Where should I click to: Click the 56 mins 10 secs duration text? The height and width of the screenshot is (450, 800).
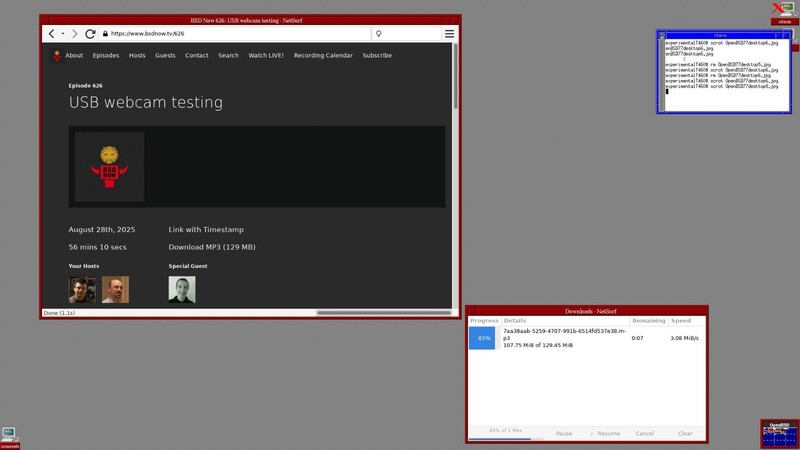click(x=97, y=247)
